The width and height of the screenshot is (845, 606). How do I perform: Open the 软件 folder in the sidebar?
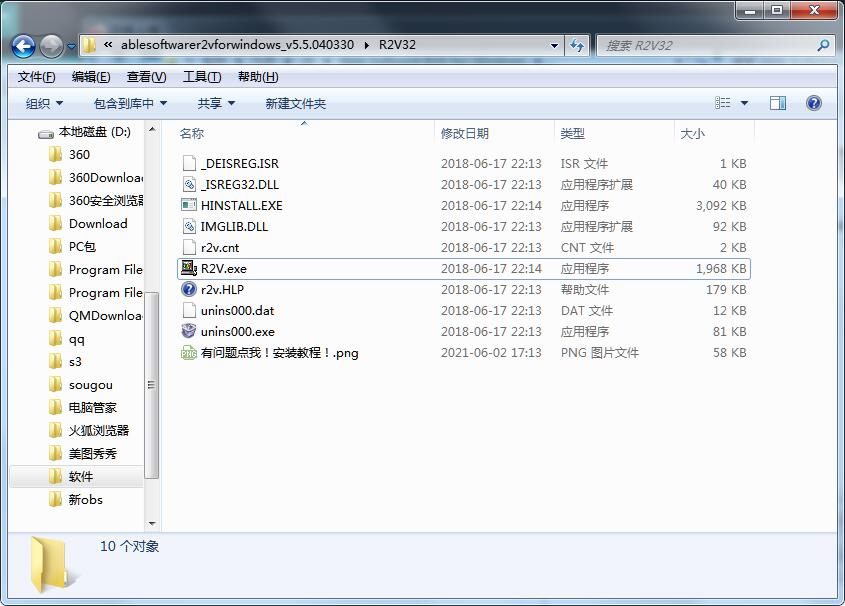(77, 477)
